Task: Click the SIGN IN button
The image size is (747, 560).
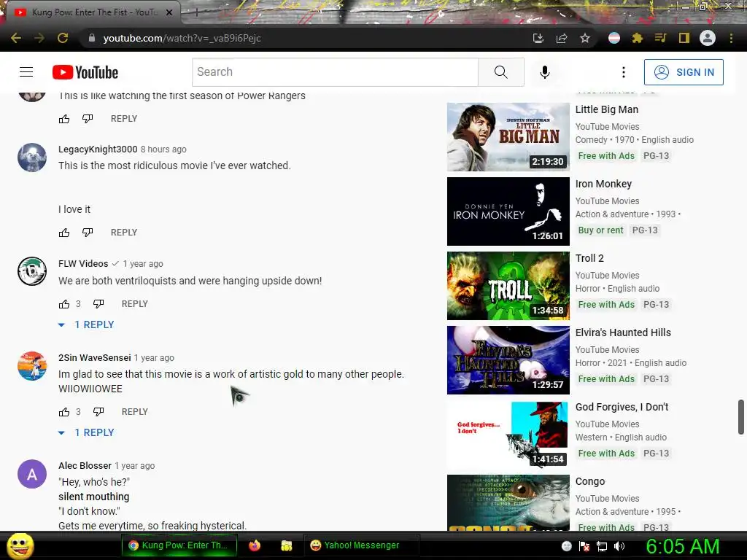Action: click(684, 72)
